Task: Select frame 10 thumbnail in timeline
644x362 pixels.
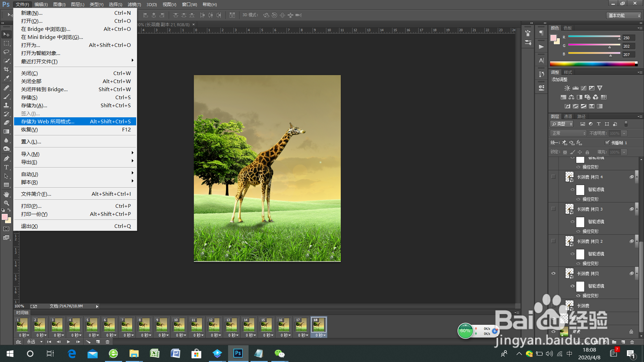Action: click(179, 324)
